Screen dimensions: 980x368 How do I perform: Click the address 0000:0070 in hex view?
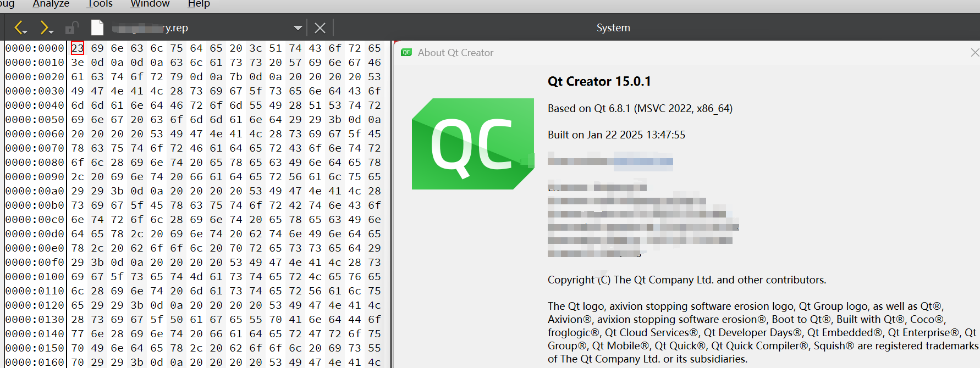tap(35, 148)
